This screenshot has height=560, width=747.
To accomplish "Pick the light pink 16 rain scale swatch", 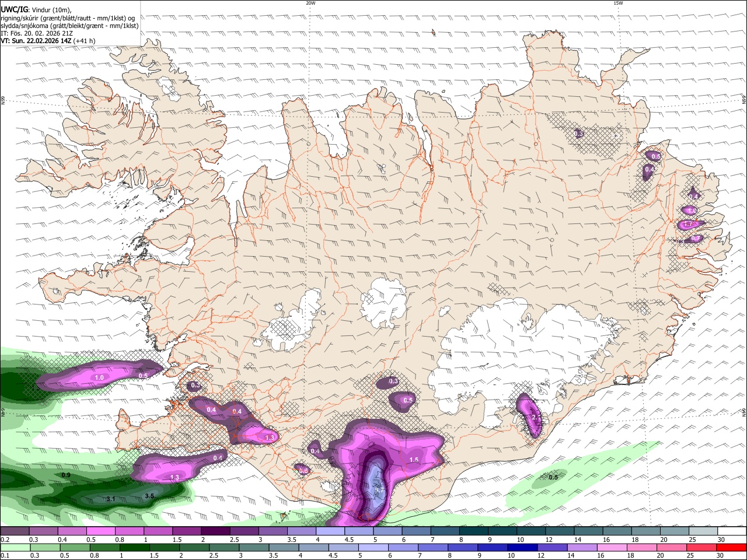I will click(612, 547).
